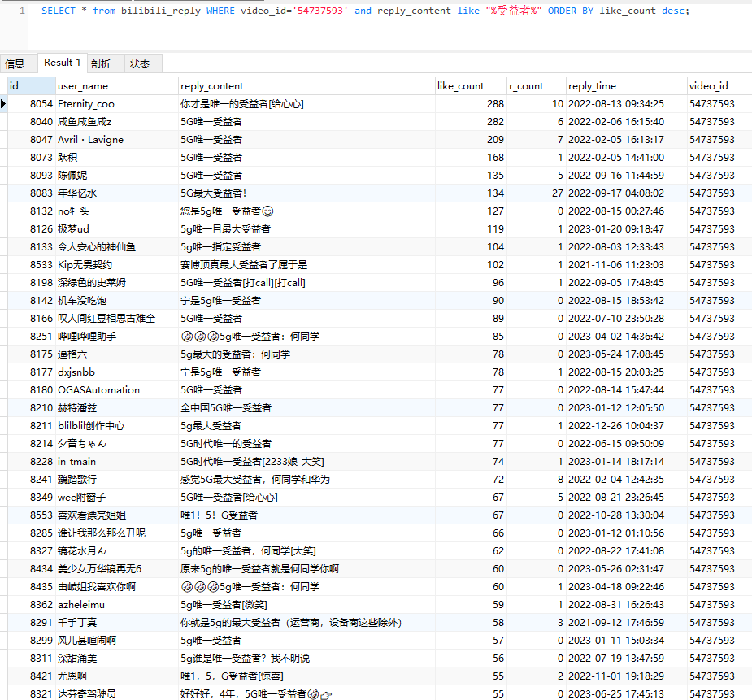Select reply content 5g唯一且最大受益者
This screenshot has width=752, height=700.
click(307, 228)
